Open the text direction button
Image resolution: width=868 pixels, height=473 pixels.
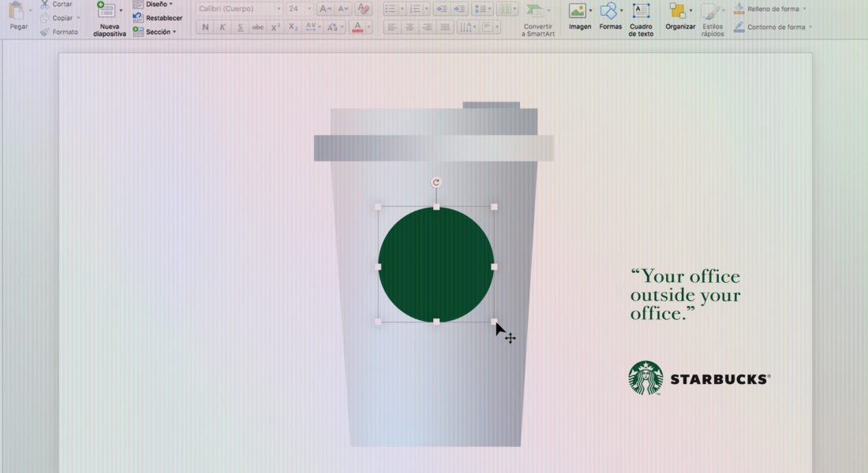tap(467, 27)
